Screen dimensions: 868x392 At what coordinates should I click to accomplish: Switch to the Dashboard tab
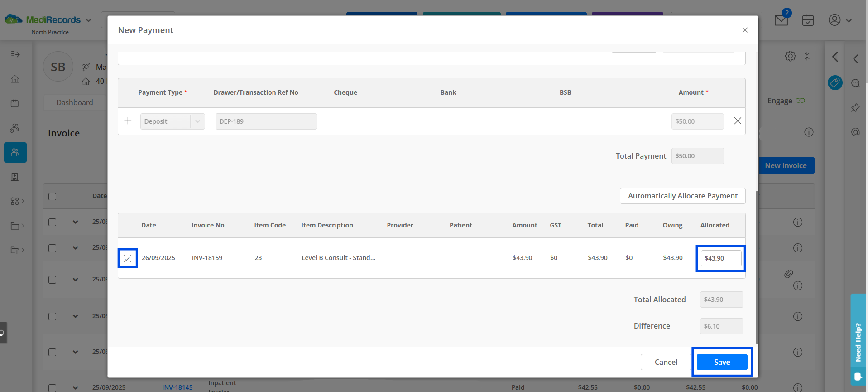75,102
